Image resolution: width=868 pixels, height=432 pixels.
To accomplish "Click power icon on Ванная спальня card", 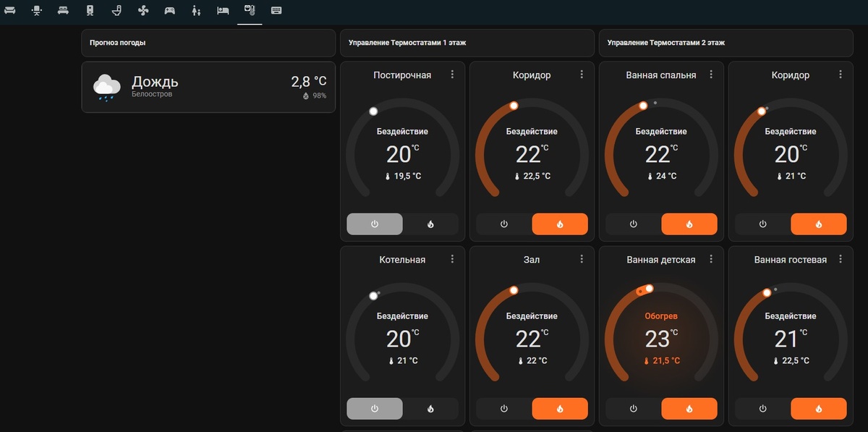I will click(x=634, y=224).
